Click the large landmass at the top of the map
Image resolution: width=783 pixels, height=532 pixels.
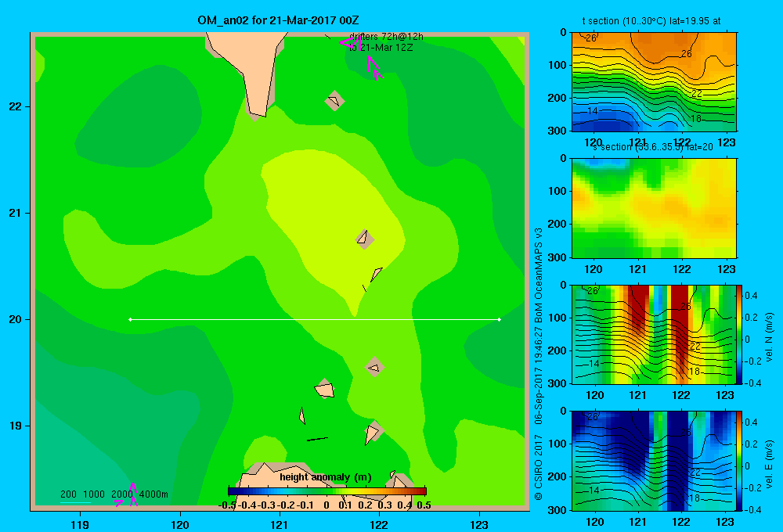253,65
